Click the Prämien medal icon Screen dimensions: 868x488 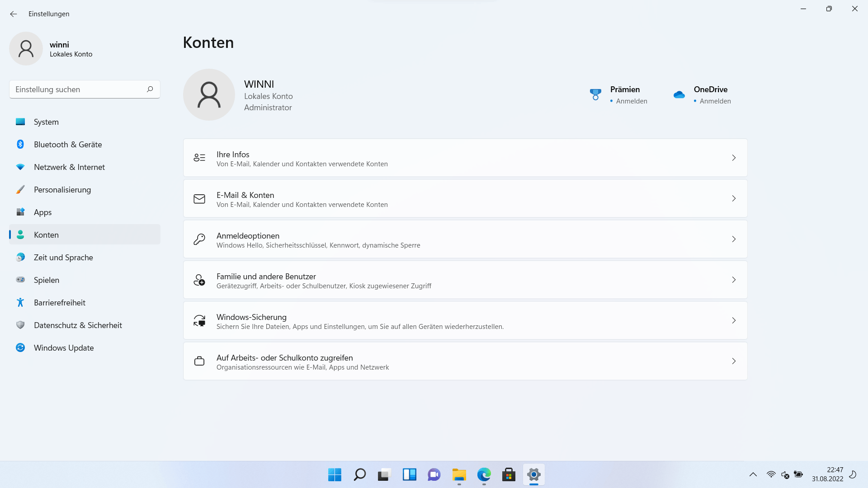pyautogui.click(x=595, y=94)
